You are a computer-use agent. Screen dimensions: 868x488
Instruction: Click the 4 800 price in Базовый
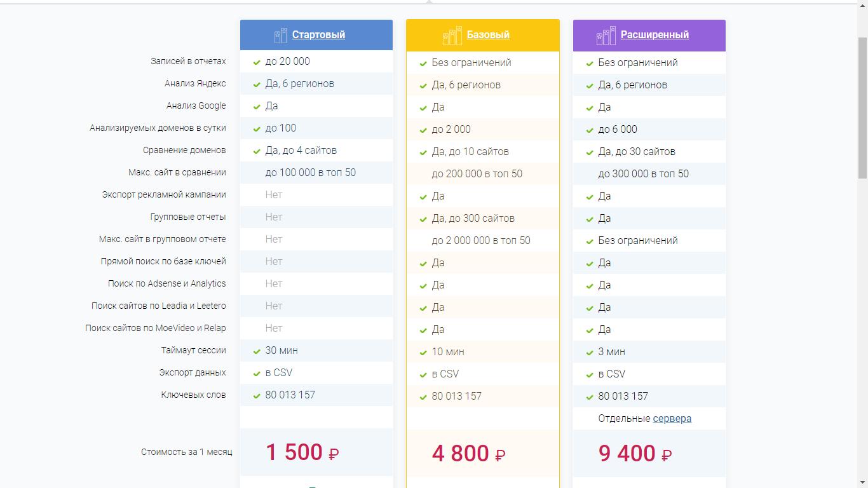pyautogui.click(x=461, y=454)
